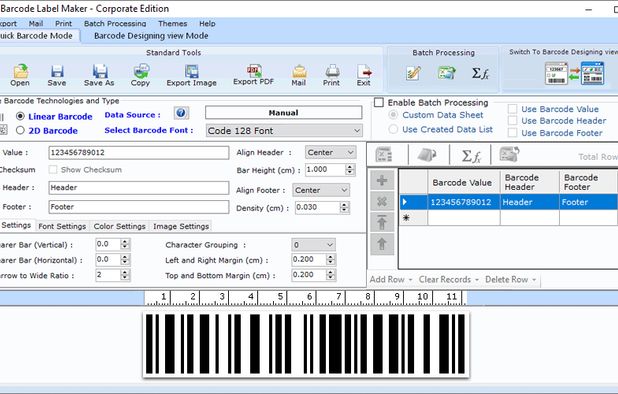The image size is (618, 394).
Task: Tick the Use Barcode Footer checkbox
Action: click(512, 133)
